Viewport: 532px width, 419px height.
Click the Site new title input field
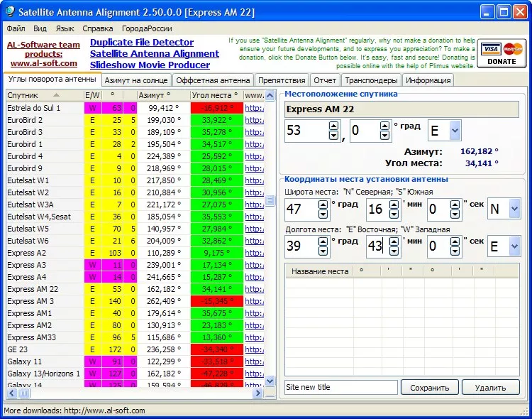point(340,388)
